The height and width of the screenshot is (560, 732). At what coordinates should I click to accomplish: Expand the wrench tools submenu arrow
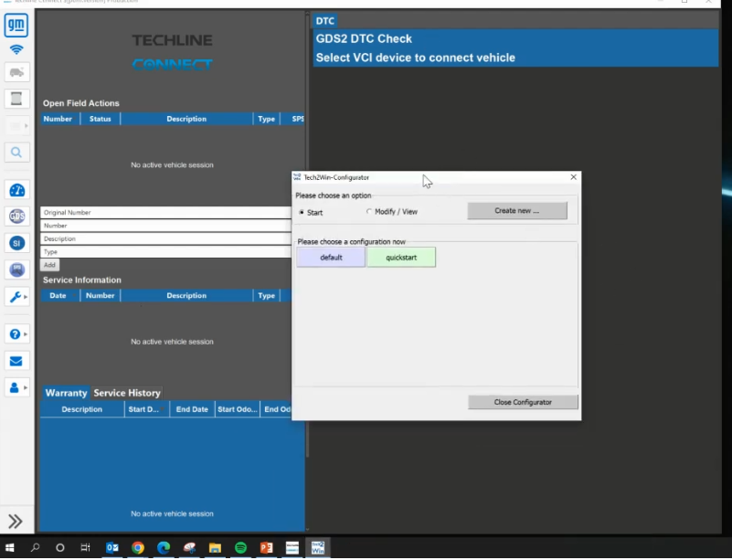tap(26, 297)
